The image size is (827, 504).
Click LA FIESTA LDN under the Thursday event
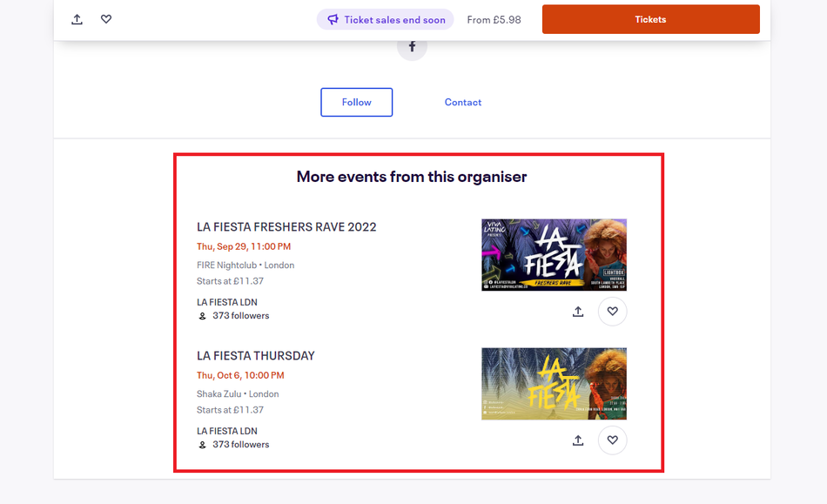click(226, 431)
